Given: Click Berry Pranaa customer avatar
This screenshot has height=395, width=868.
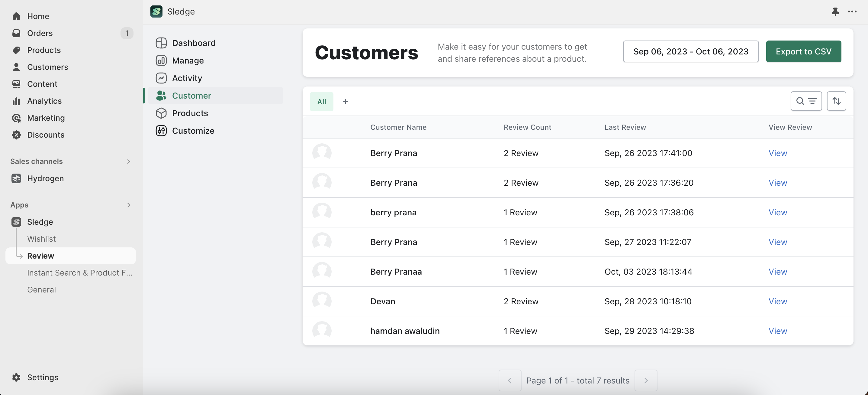Looking at the screenshot, I should (x=321, y=272).
